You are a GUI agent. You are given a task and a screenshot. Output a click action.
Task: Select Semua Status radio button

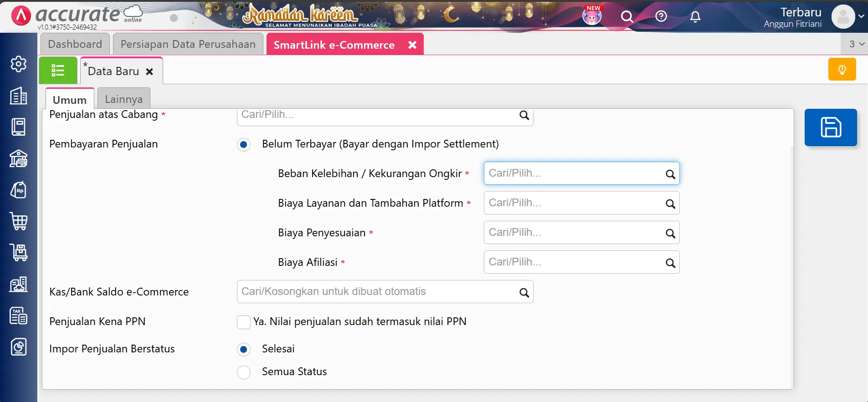click(244, 372)
